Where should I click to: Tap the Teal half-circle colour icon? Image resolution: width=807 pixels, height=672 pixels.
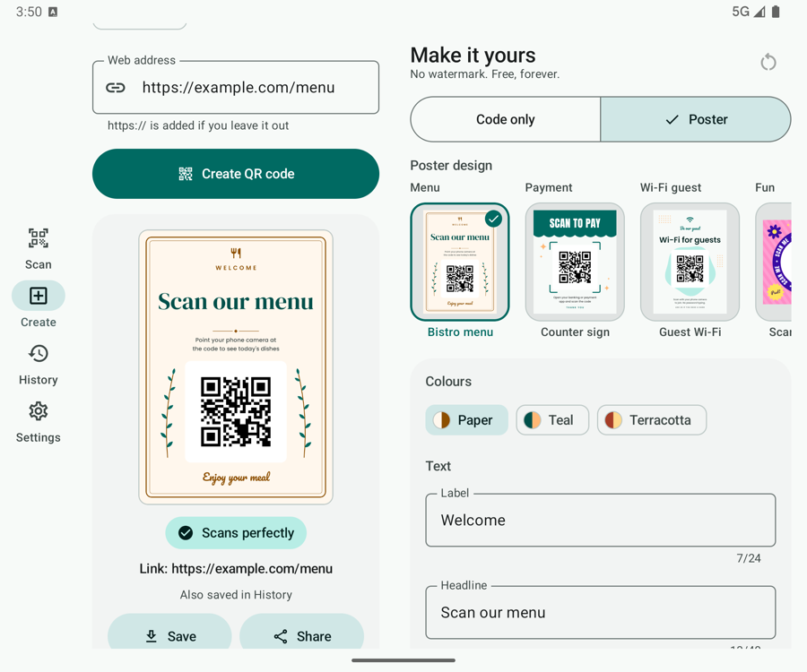[532, 420]
